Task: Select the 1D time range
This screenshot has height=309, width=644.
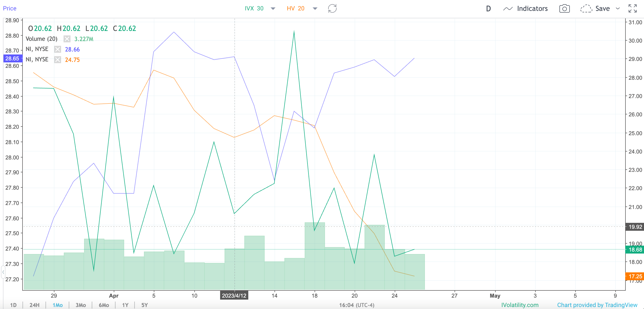Action: (x=13, y=305)
